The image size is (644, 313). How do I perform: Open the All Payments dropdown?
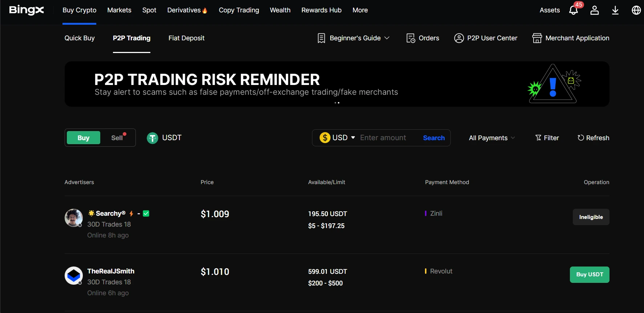492,138
